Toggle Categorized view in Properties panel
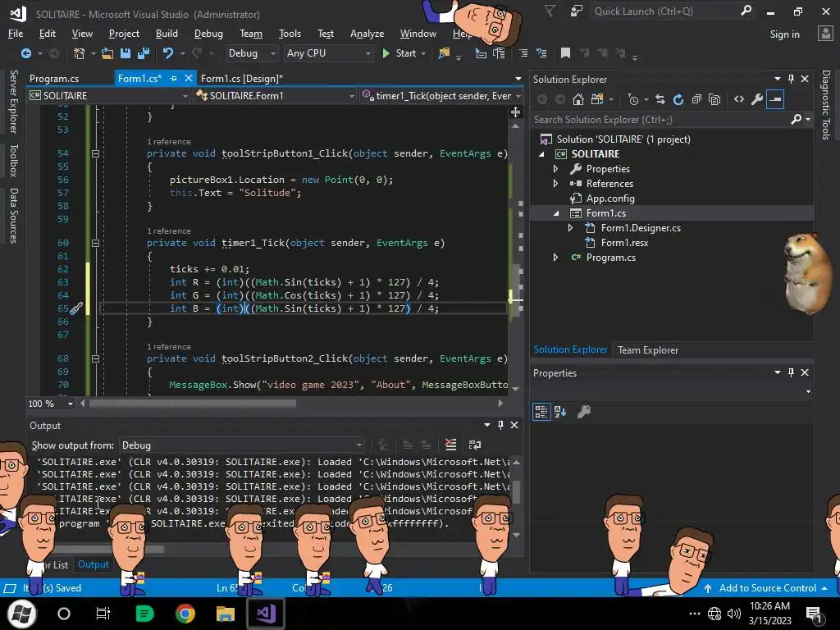The image size is (840, 630). (x=541, y=412)
